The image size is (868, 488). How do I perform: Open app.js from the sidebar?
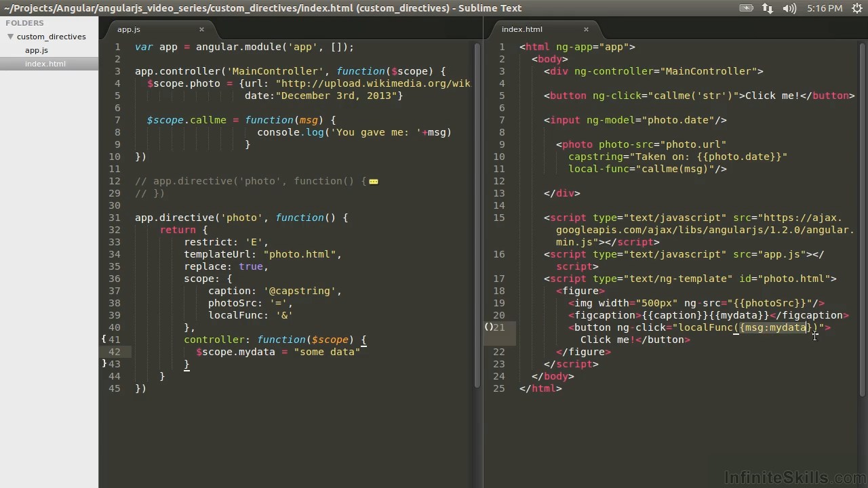(37, 50)
